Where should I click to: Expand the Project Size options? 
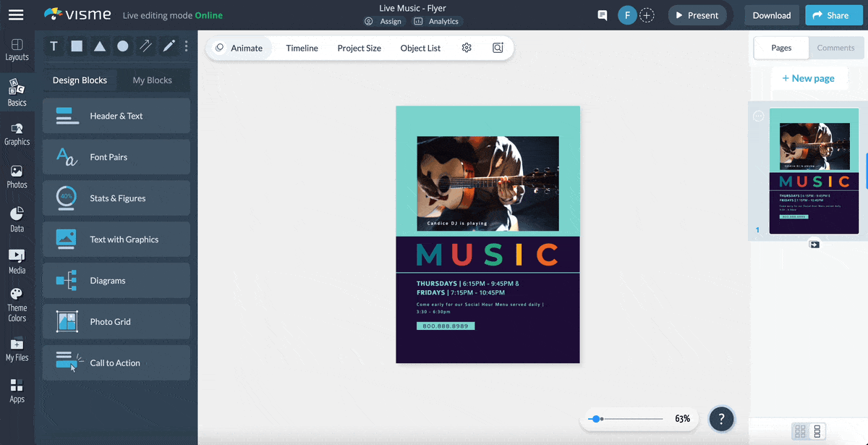point(359,48)
